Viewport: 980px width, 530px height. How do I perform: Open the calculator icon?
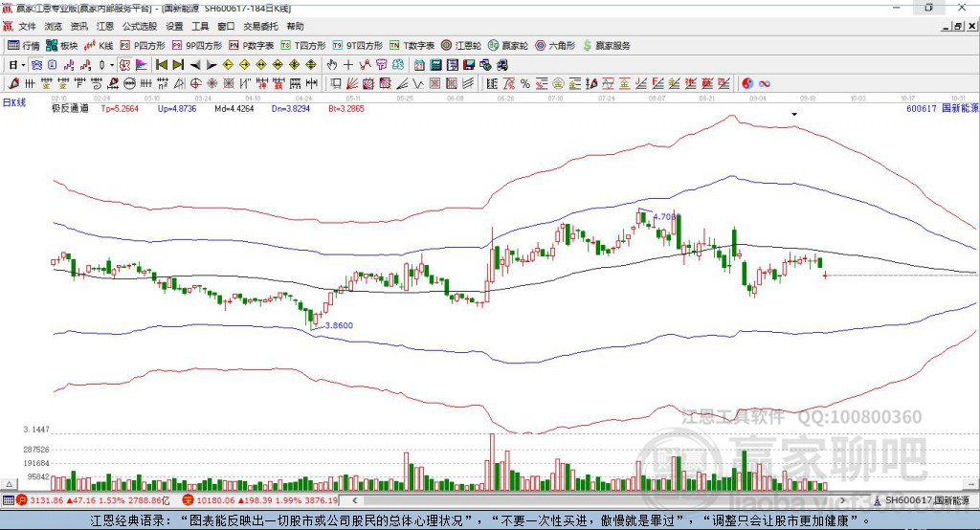click(435, 65)
